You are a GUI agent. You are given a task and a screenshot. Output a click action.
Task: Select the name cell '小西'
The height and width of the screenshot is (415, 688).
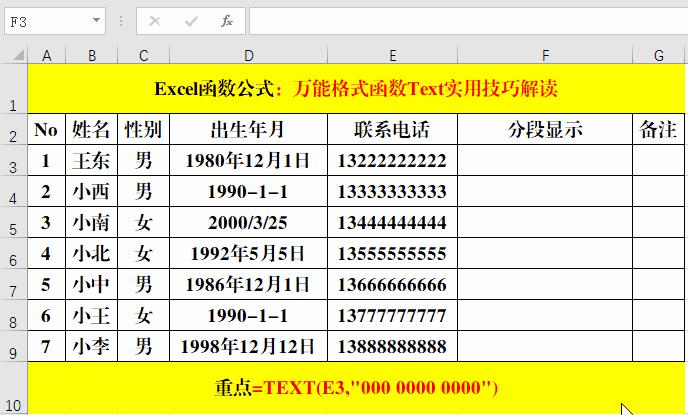[x=91, y=192]
